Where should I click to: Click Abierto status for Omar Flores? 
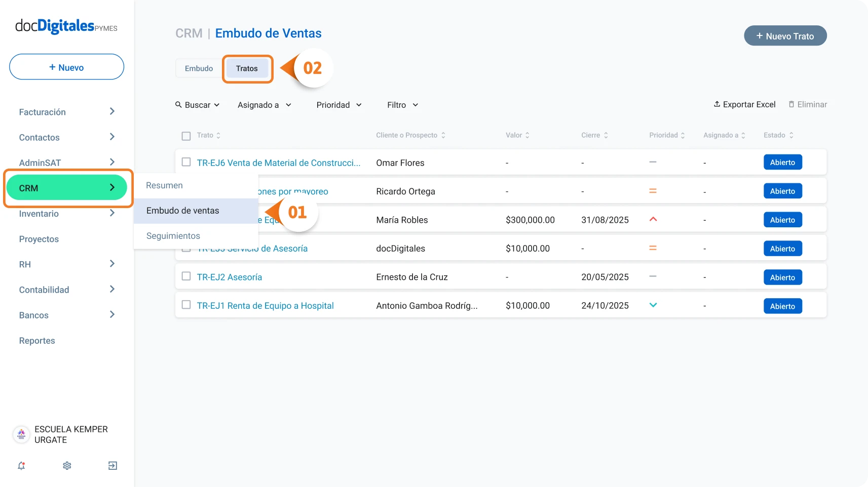pos(783,163)
